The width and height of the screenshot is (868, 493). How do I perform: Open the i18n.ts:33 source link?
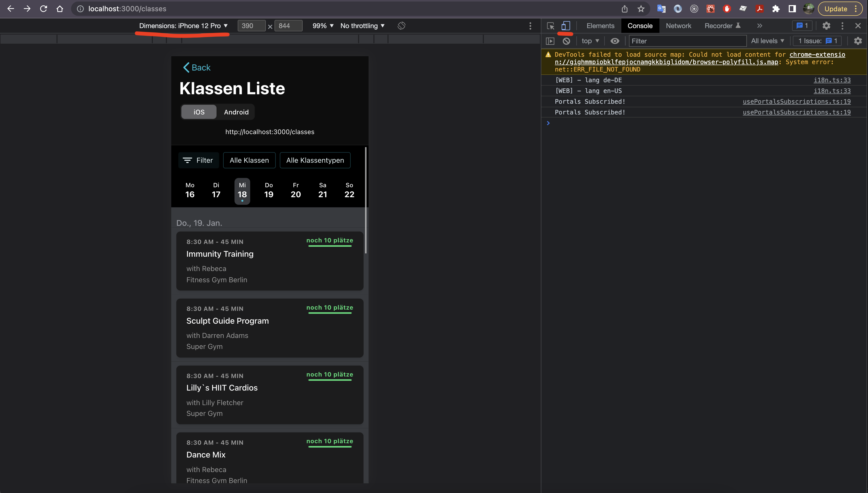(832, 80)
